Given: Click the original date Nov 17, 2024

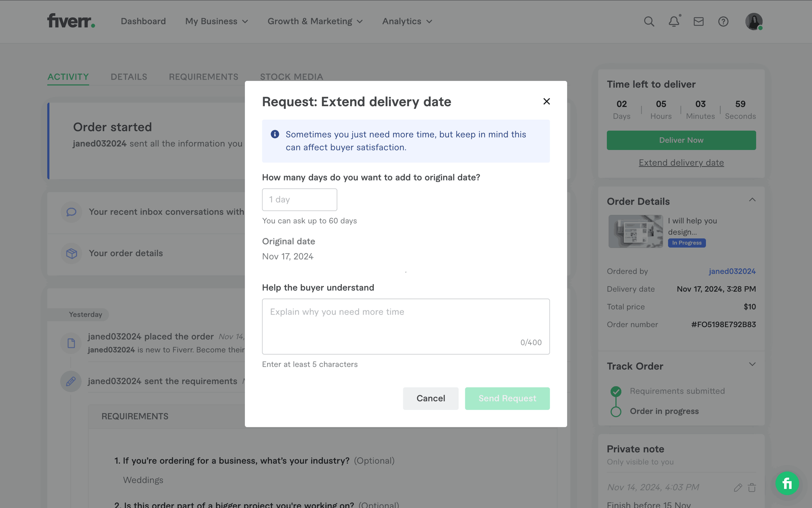Looking at the screenshot, I should [288, 257].
